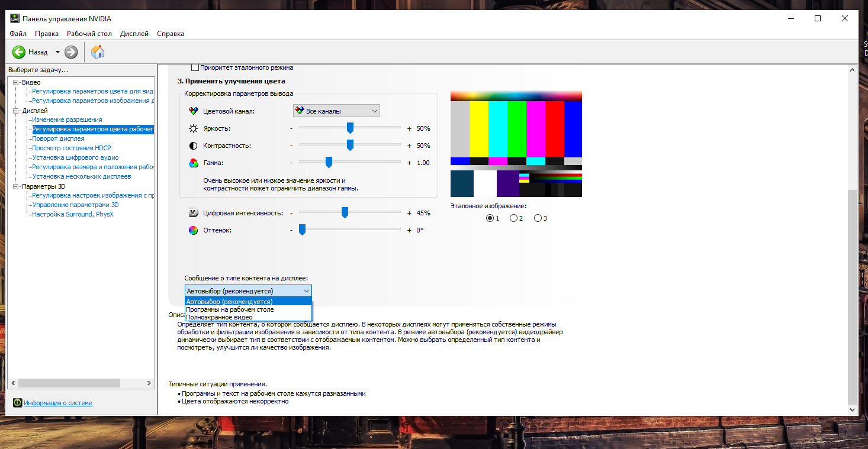Click the icon next to Информация о системе
This screenshot has width=868, height=449.
point(18,403)
